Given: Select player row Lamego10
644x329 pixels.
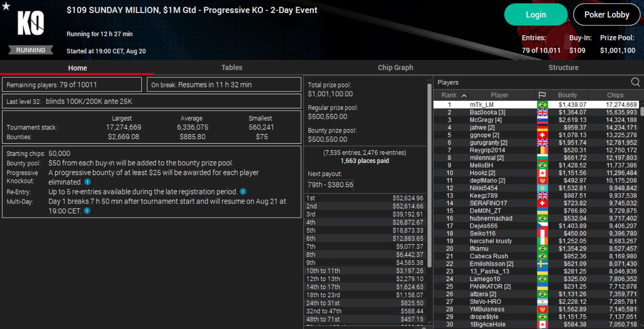Looking at the screenshot, I should tap(537, 279).
